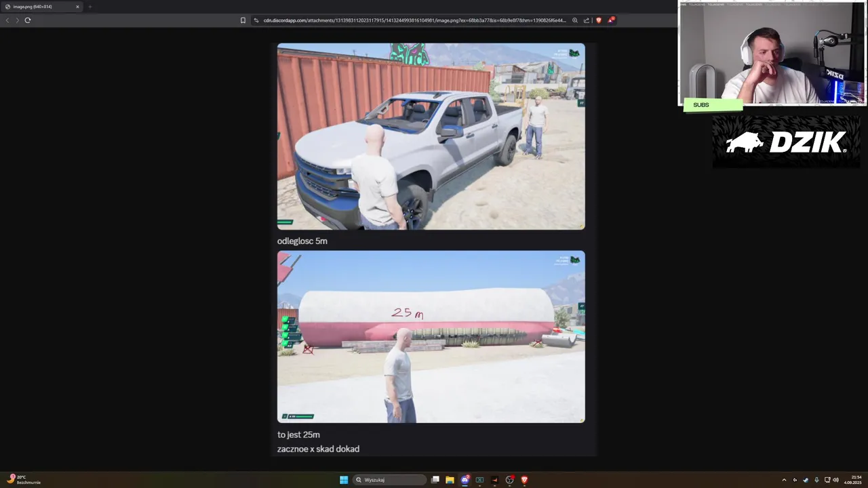The width and height of the screenshot is (868, 488).
Task: Open Task View on the taskbar
Action: (435, 480)
